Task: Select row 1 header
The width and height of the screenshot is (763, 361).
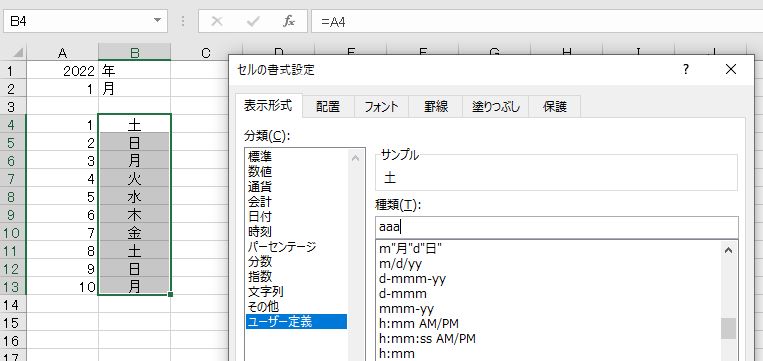Action: tap(13, 71)
